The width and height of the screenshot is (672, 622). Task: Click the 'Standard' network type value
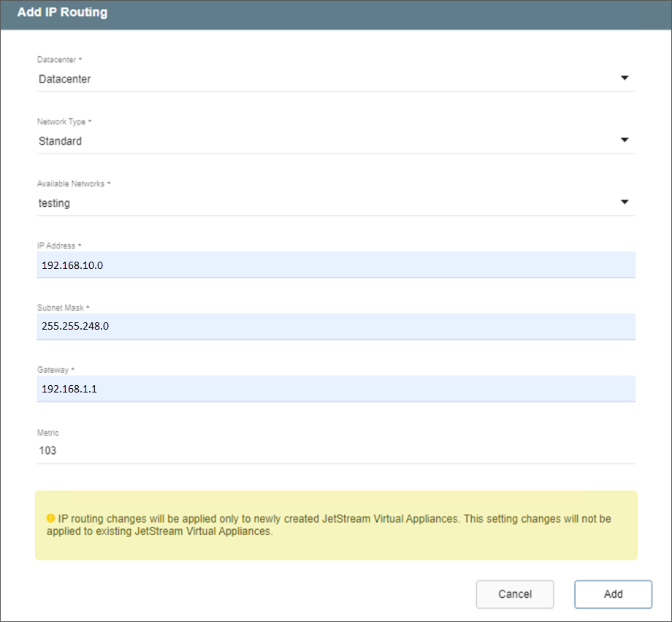[61, 141]
